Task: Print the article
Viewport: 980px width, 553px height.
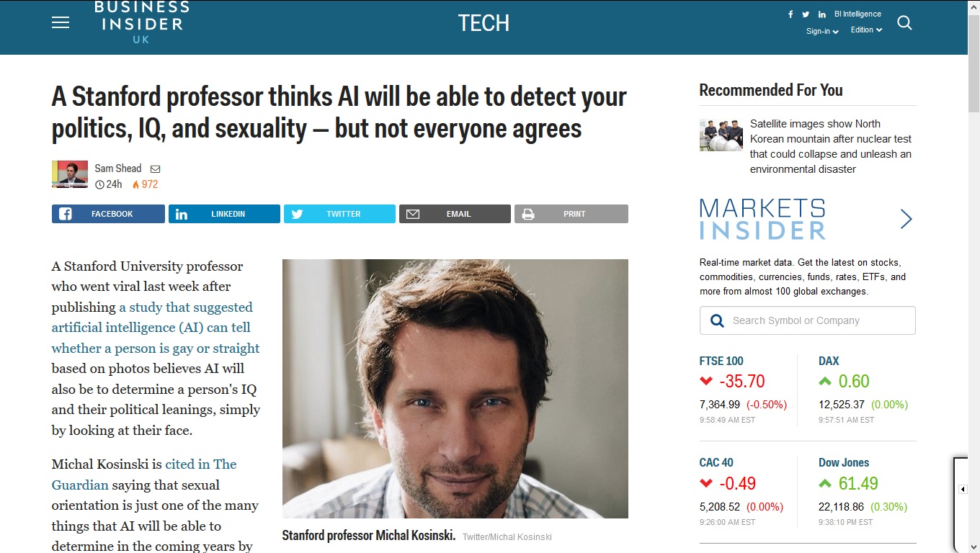Action: coord(571,214)
